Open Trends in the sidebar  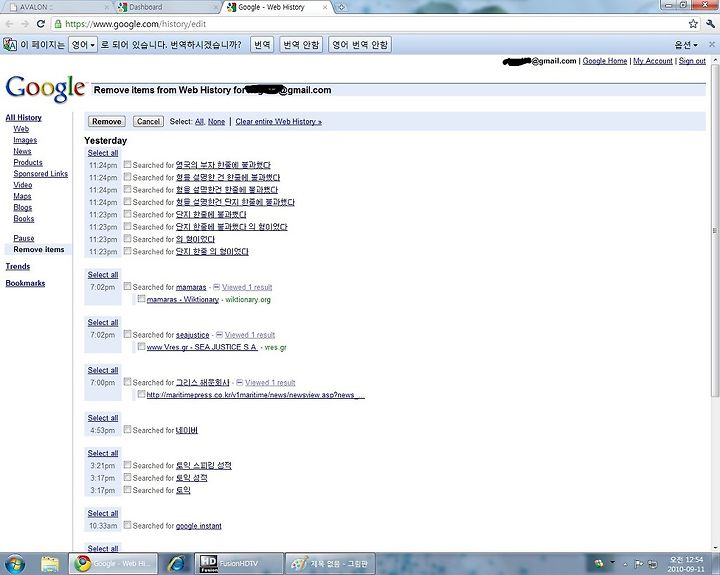click(17, 266)
